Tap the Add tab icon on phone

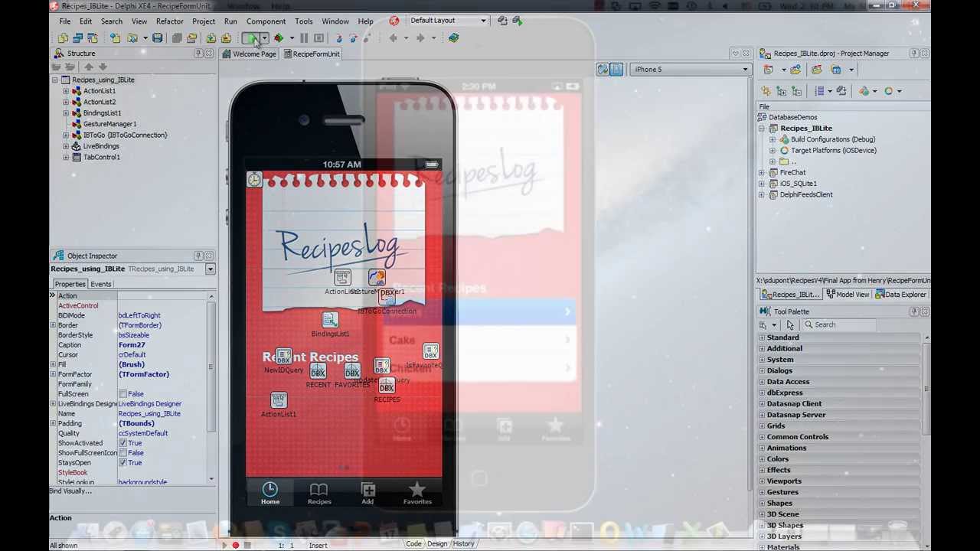point(367,493)
